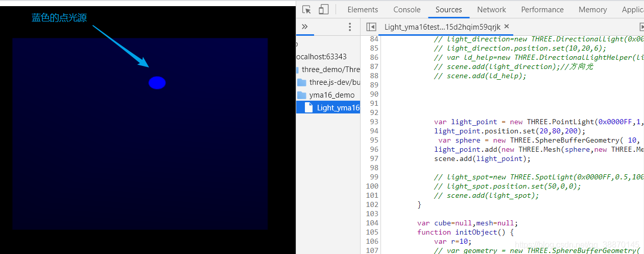Open the yma16_demo folder in navigator
Screen dimensions: 644x254
[x=326, y=95]
